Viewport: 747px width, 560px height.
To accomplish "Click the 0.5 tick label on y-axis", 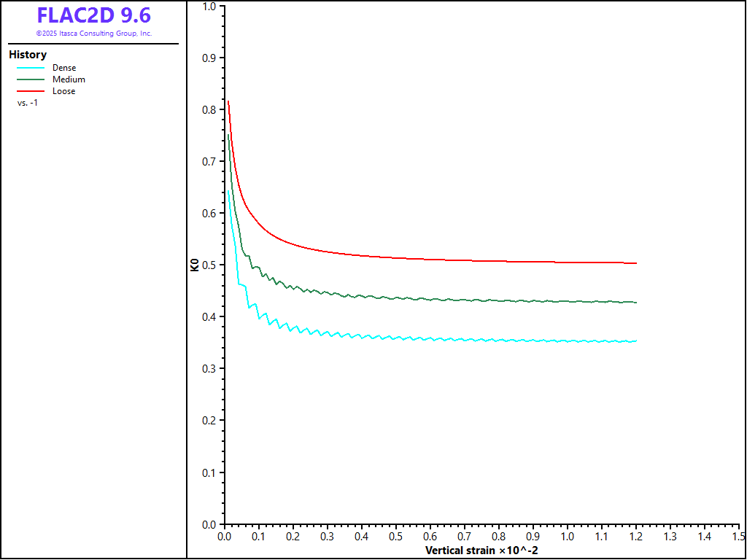I will [209, 265].
